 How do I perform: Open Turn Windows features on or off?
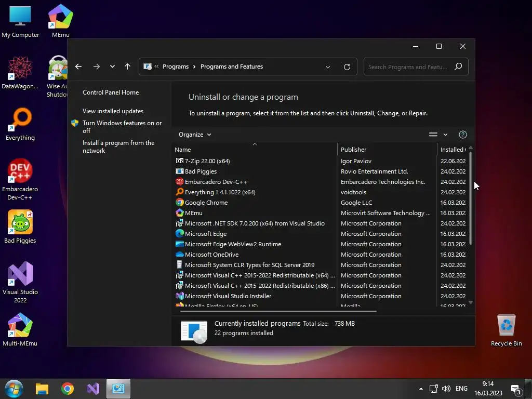(122, 127)
